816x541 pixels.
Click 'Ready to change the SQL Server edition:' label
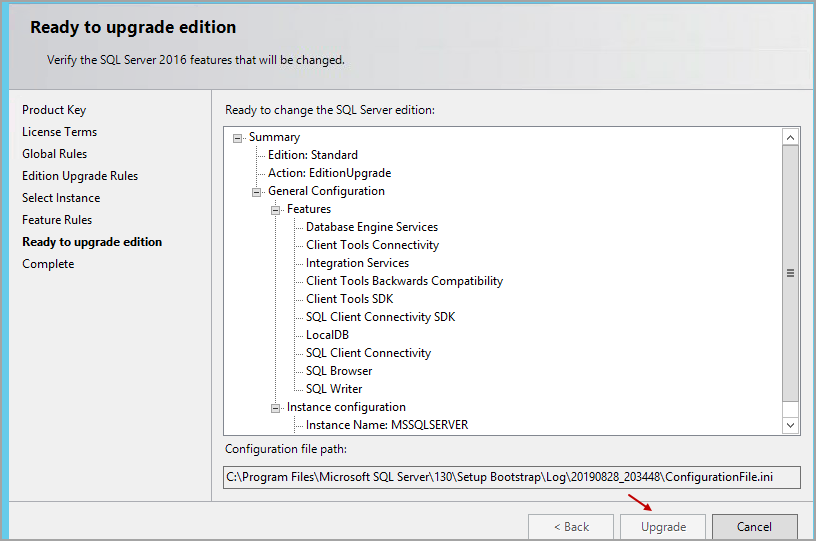click(x=330, y=110)
